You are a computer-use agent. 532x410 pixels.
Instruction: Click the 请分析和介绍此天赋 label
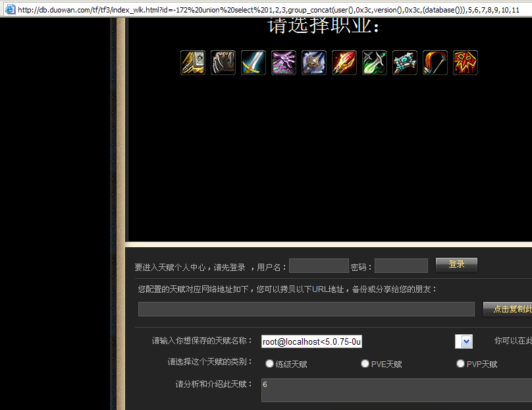214,384
